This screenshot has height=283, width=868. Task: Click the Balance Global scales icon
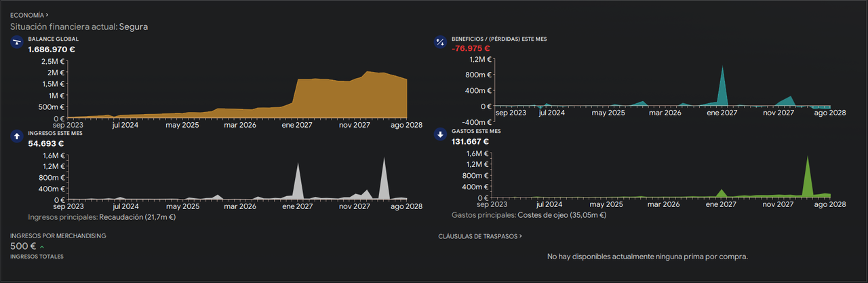[16, 43]
